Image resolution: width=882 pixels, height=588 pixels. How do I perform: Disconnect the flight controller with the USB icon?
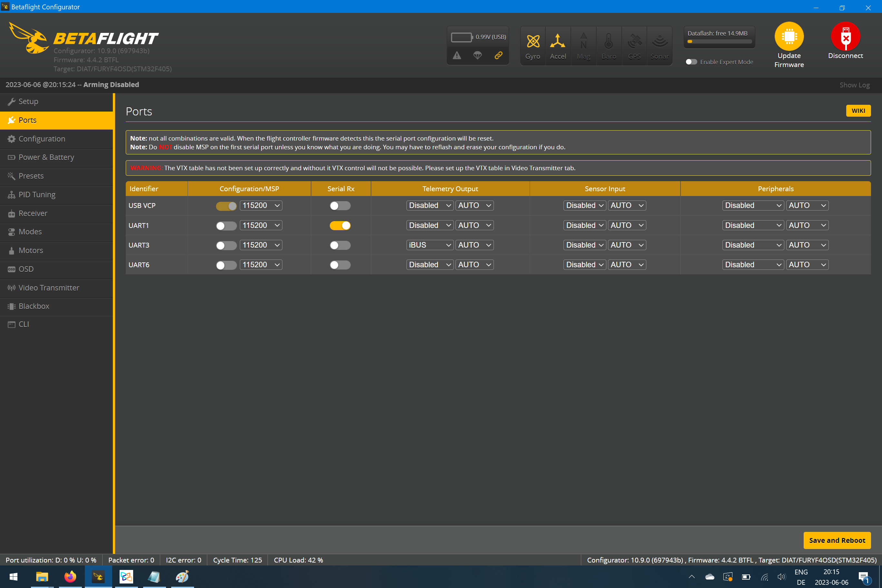tap(846, 37)
